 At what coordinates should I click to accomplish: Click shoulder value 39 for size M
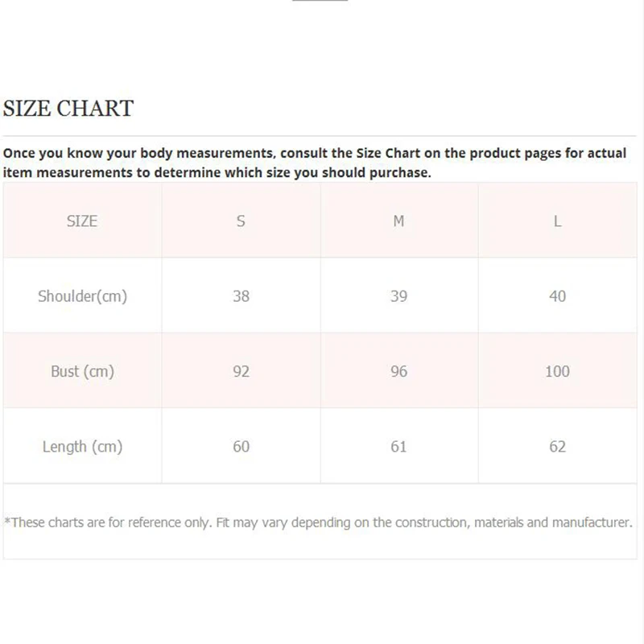(x=398, y=296)
